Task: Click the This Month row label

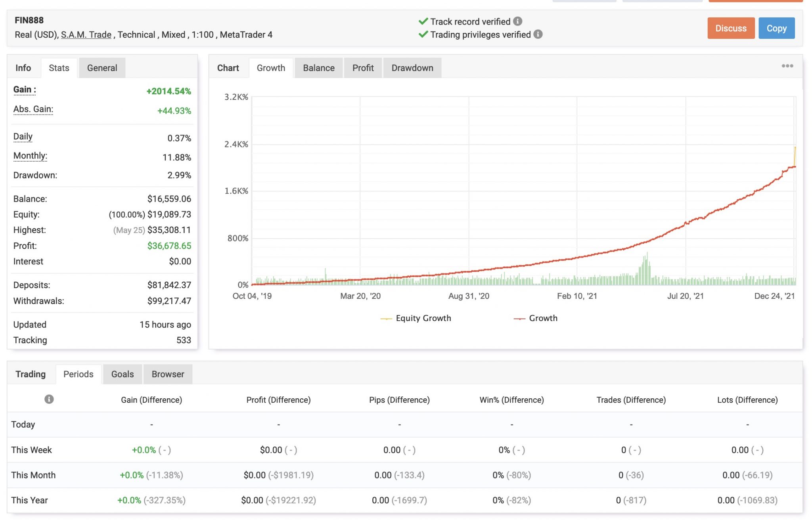Action: [33, 475]
